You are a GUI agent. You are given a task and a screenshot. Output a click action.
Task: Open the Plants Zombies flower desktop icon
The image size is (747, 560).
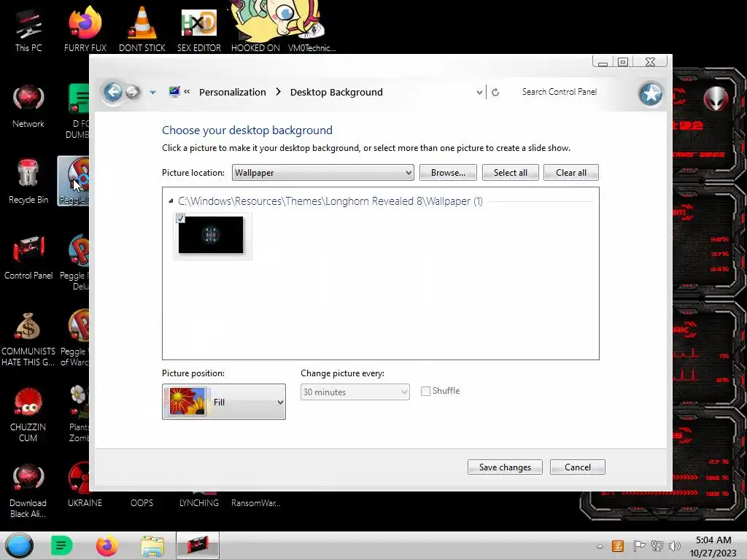click(x=79, y=413)
